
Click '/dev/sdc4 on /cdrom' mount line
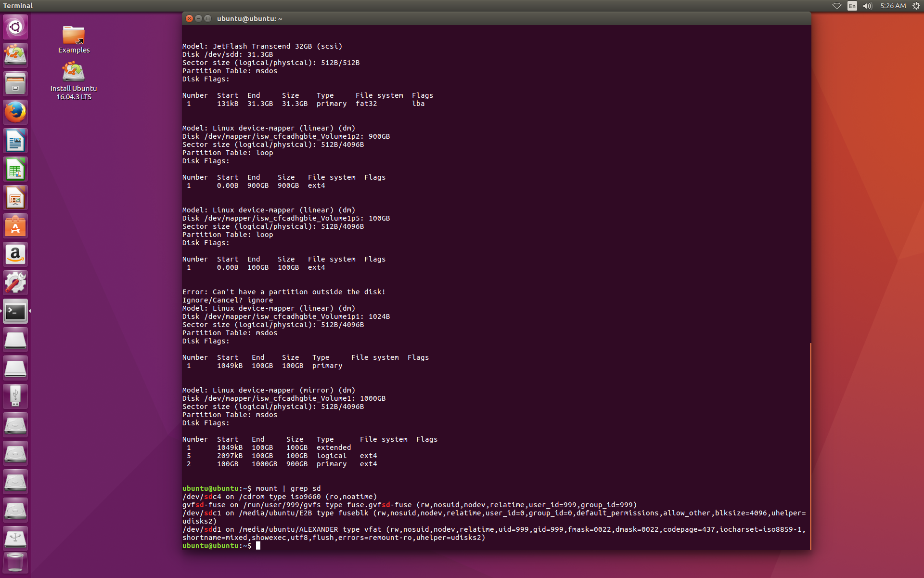point(280,497)
